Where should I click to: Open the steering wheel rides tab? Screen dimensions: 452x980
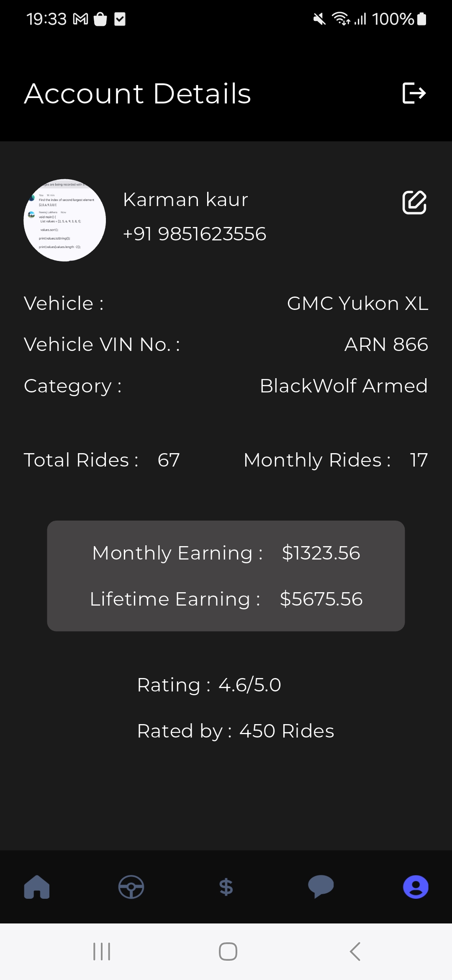point(131,887)
